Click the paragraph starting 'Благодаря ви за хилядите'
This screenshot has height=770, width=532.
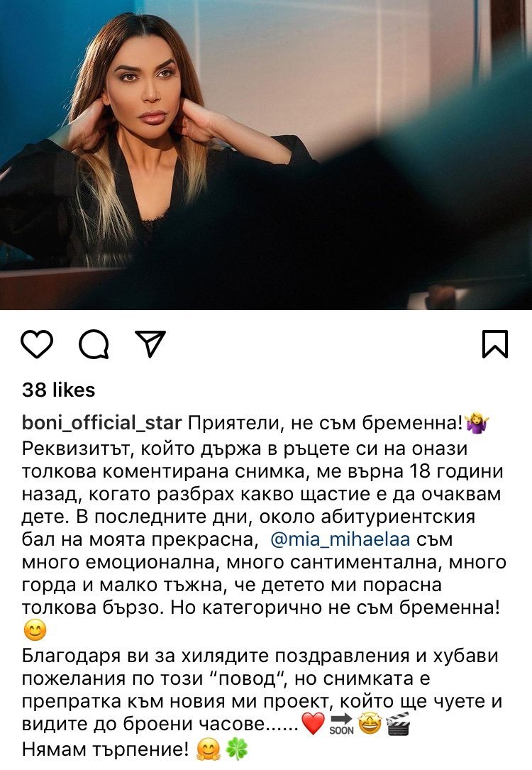point(263,690)
